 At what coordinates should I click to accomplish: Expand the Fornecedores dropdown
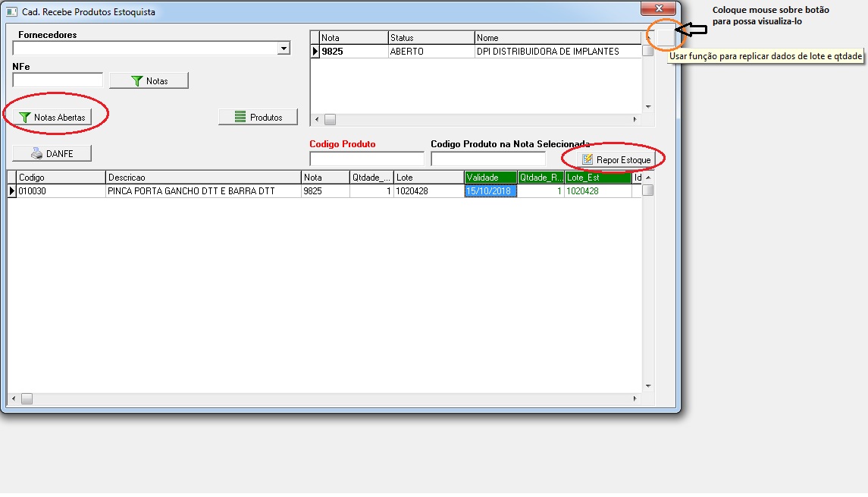[x=284, y=49]
